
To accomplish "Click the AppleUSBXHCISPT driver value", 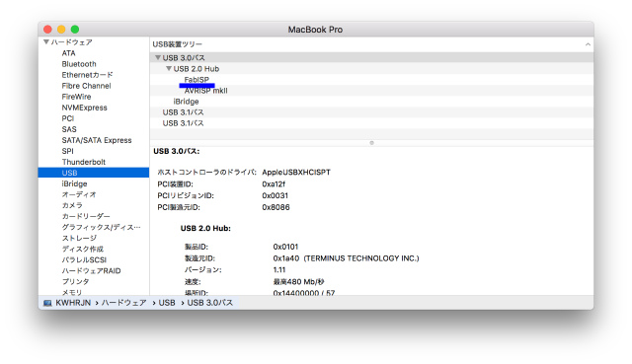I will (296, 173).
